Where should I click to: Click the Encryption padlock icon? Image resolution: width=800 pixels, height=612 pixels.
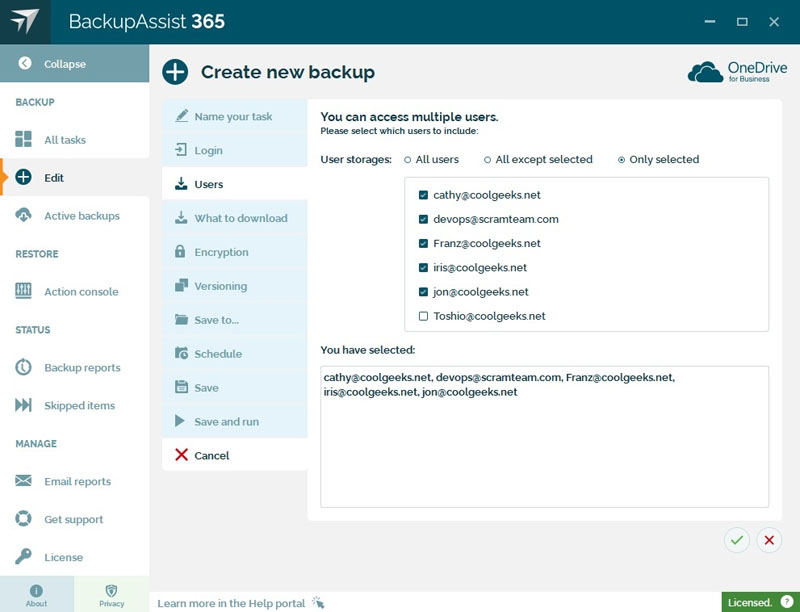(x=180, y=251)
